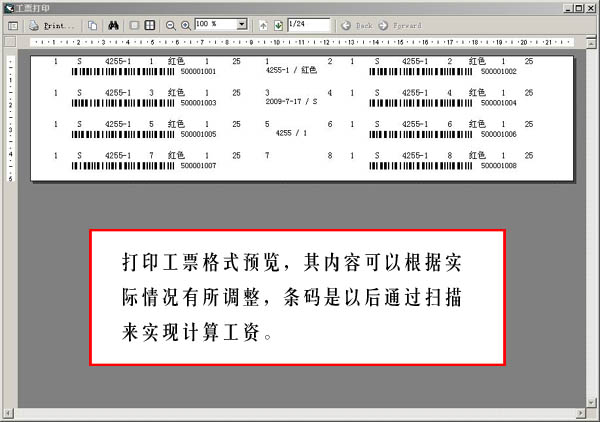This screenshot has width=600, height=422.
Task: Minimize the print preview window
Action: pyautogui.click(x=568, y=8)
